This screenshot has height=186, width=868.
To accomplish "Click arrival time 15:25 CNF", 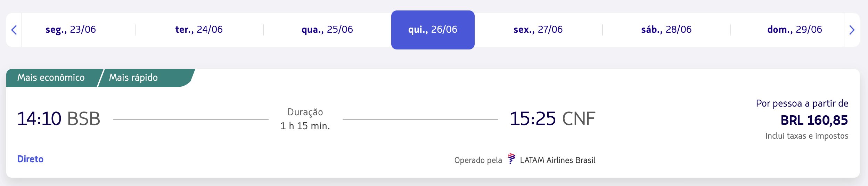I will tap(552, 119).
